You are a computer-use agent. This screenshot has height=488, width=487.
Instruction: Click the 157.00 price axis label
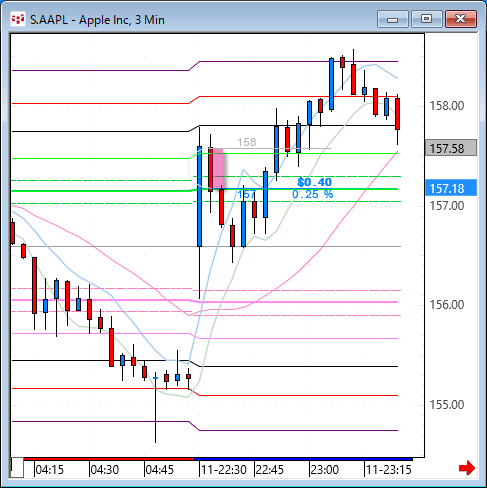pyautogui.click(x=447, y=206)
